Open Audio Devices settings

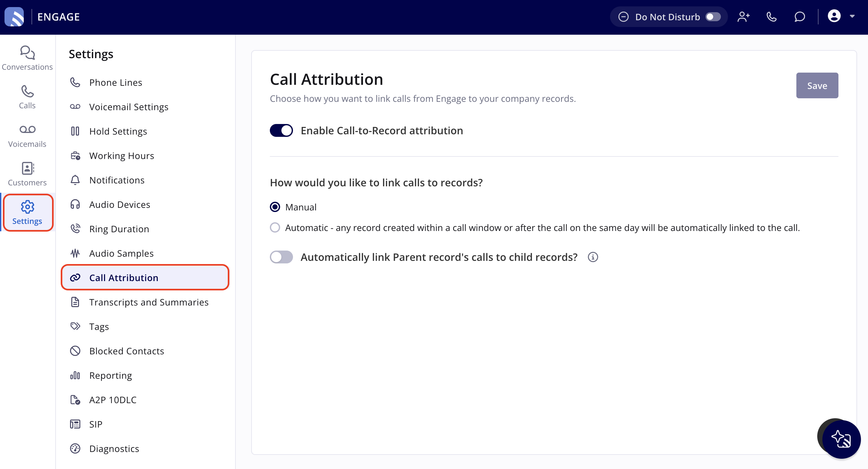click(x=145, y=205)
